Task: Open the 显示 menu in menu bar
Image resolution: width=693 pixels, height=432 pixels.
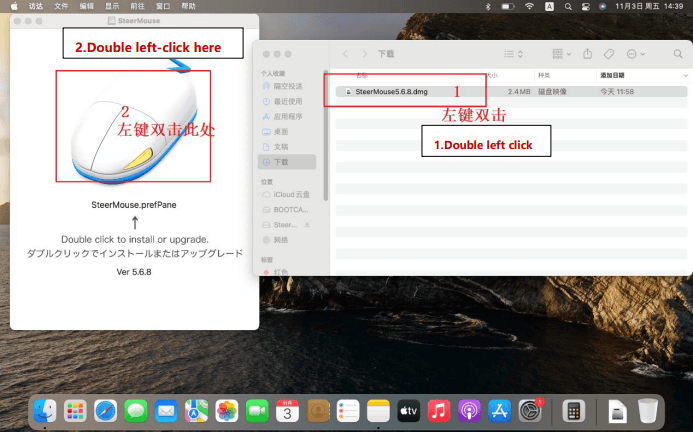Action: coord(112,6)
